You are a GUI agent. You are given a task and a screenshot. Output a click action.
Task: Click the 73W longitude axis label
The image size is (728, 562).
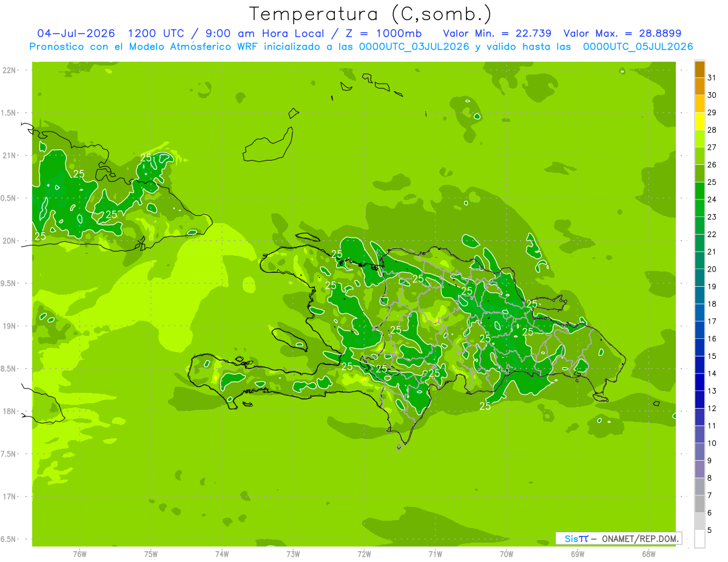[293, 554]
